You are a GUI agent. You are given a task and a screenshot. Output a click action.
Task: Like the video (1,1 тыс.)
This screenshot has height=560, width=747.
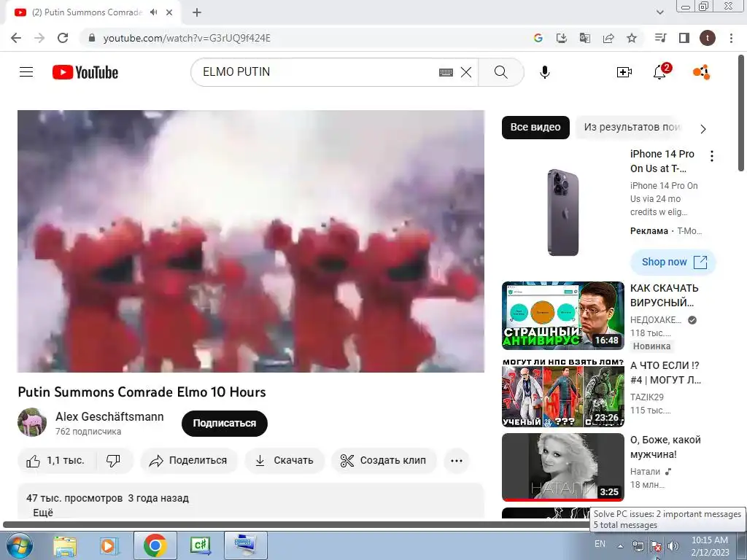click(x=56, y=461)
